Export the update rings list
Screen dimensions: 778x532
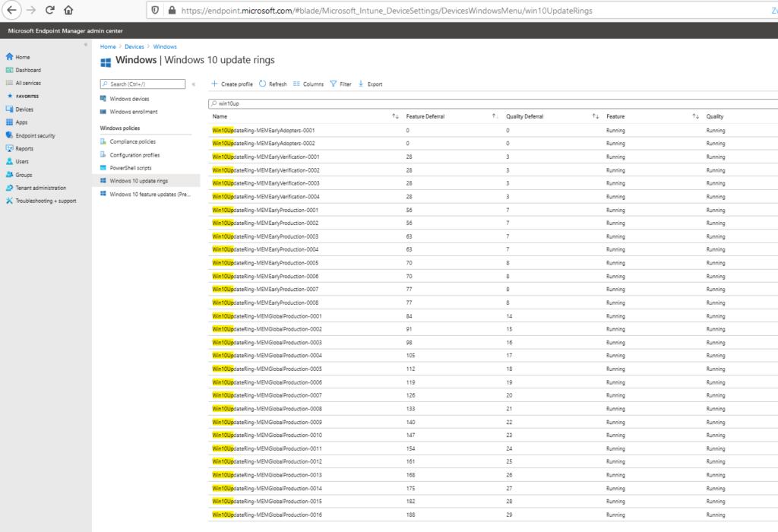click(x=370, y=84)
